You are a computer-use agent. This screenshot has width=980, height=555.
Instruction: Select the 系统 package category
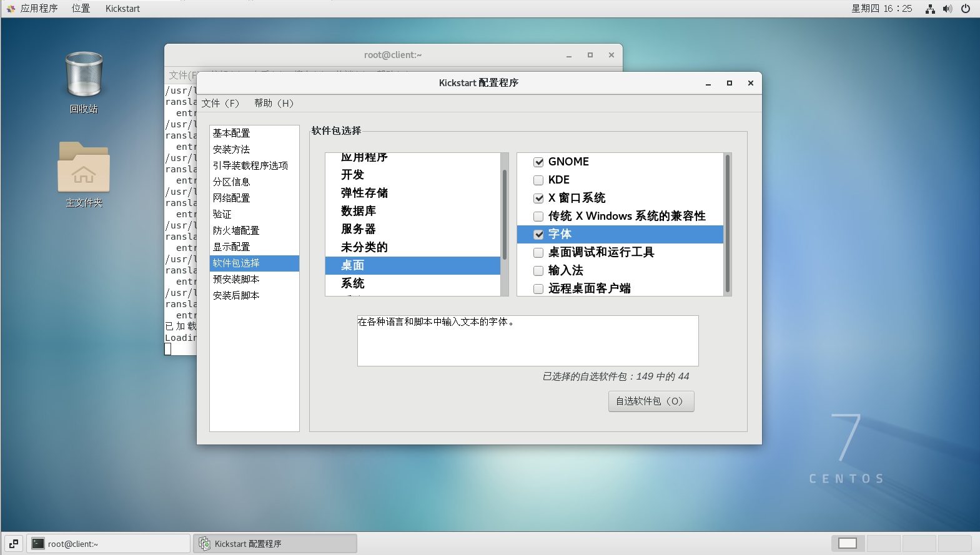click(x=412, y=284)
